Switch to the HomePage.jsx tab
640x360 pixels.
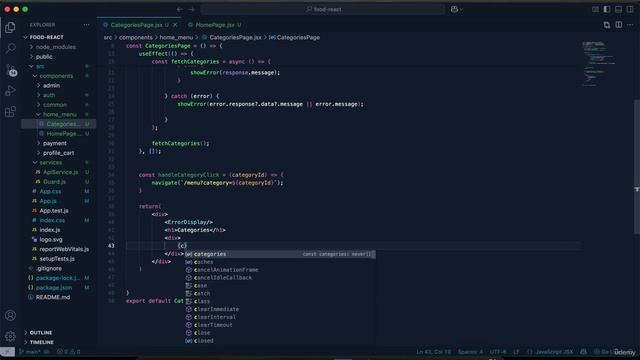[x=215, y=25]
